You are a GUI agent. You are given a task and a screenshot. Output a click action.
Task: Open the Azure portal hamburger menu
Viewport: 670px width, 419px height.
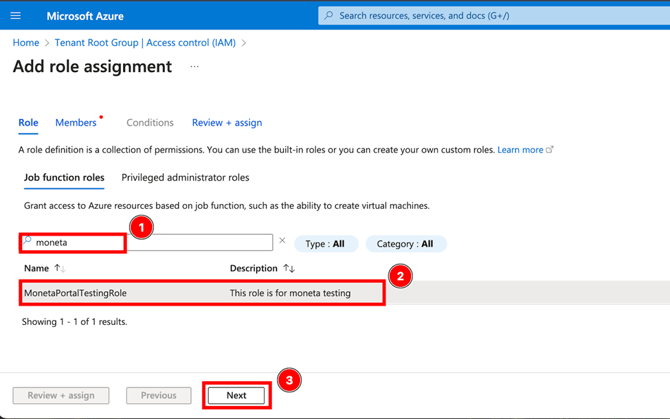click(x=16, y=16)
